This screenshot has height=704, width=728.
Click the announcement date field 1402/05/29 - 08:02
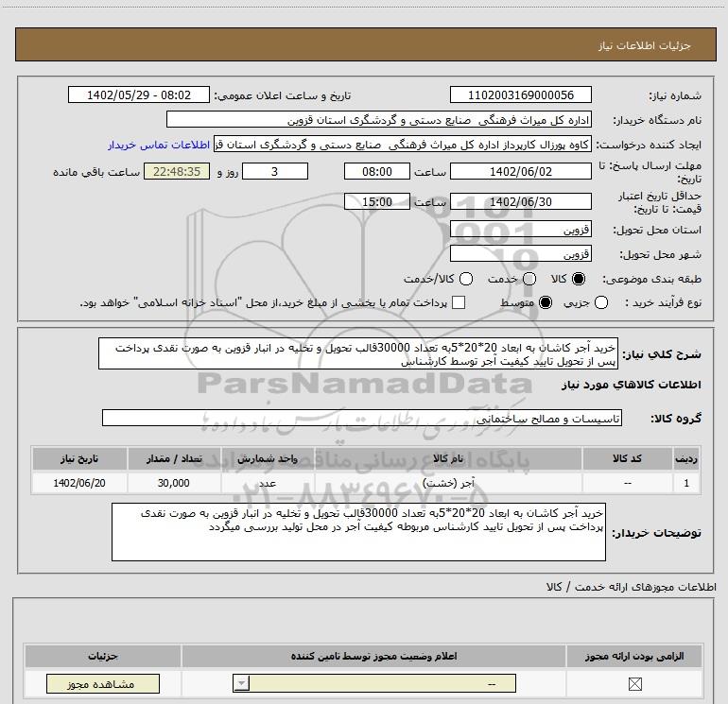[x=139, y=95]
